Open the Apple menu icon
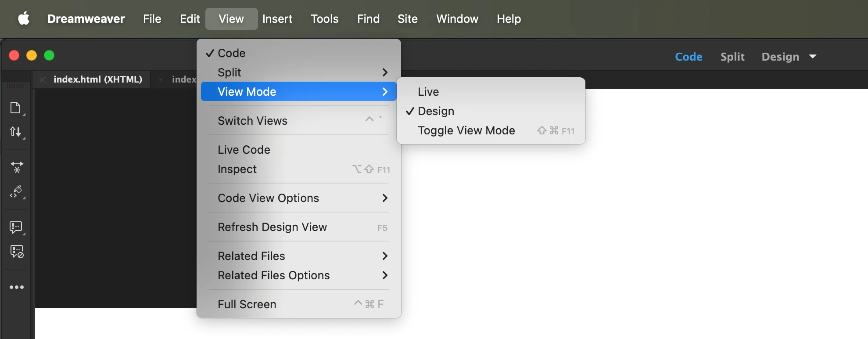868x339 pixels. click(24, 18)
